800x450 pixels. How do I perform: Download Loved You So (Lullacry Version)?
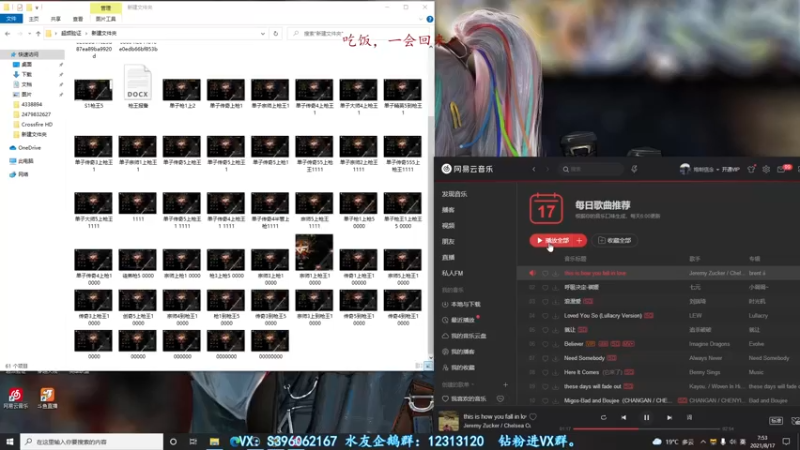click(555, 316)
